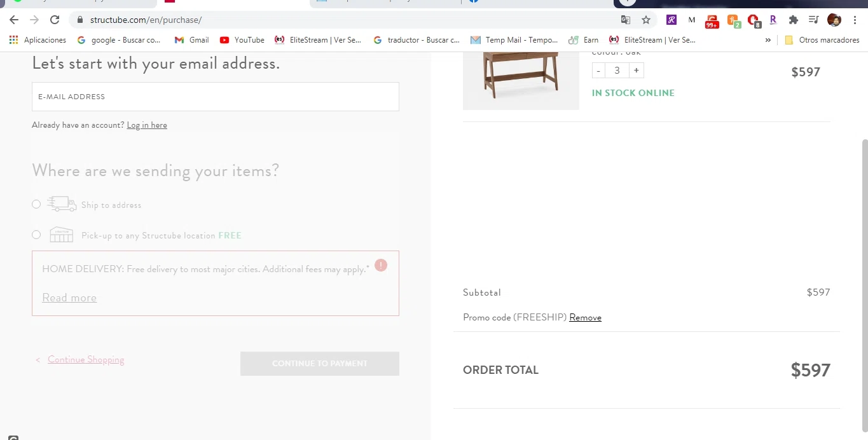The width and height of the screenshot is (868, 440).
Task: Open the Google Translate page icon
Action: 626,20
